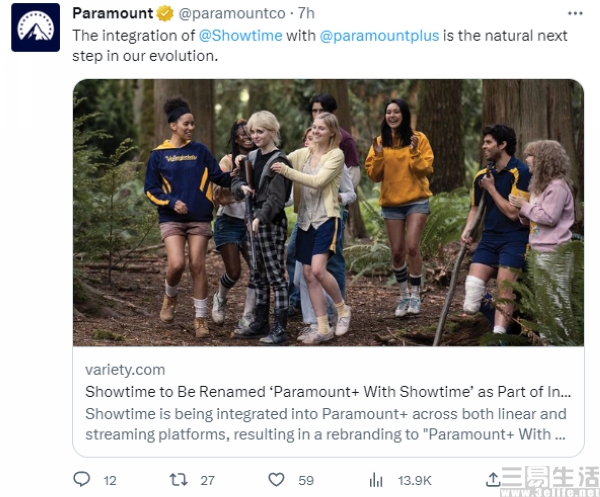Viewport: 600px width, 497px height.
Task: Open view analytics bar chart icon
Action: pos(376,480)
